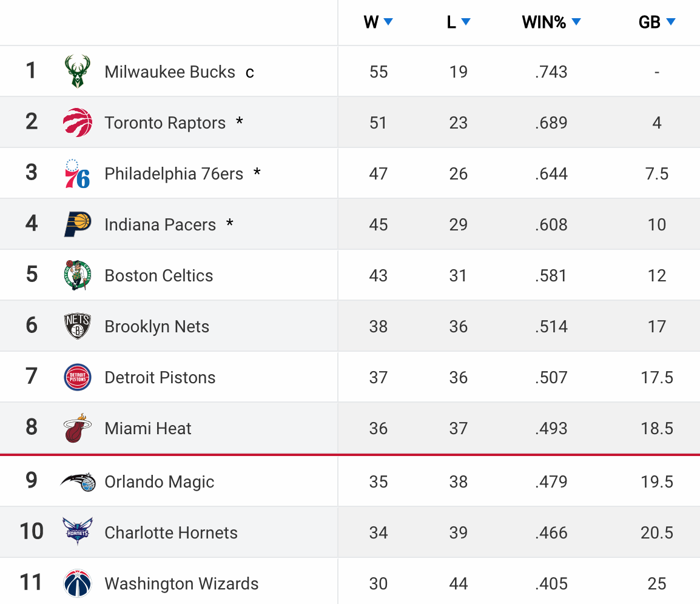Open the Milwaukee Bucks team name link
The width and height of the screenshot is (700, 604).
tap(170, 72)
